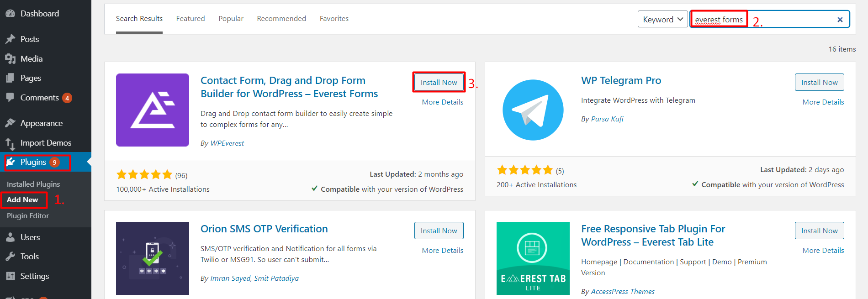This screenshot has width=868, height=299.
Task: Click the '(96)' Everest Forms rating count
Action: coord(181,176)
